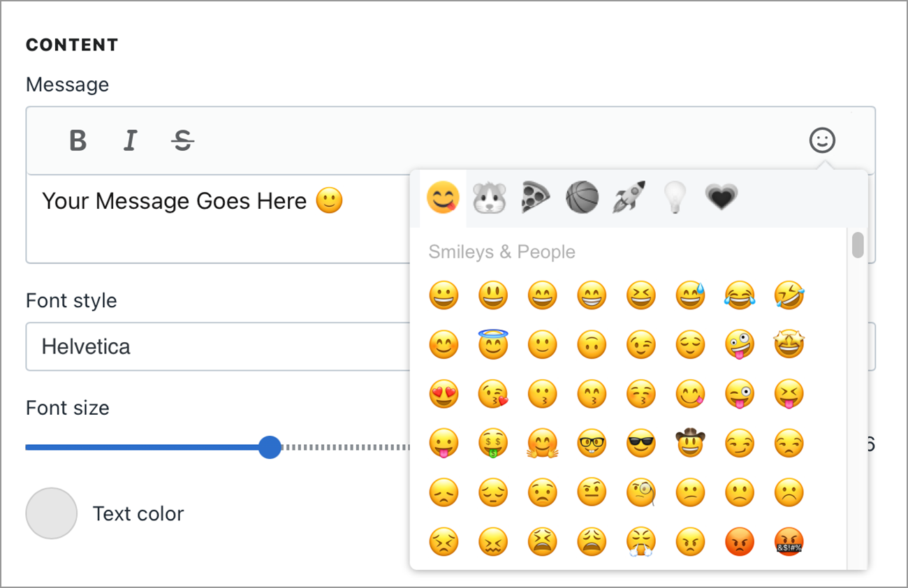Switch to the Animals emoji category
The height and width of the screenshot is (588, 908).
[489, 197]
